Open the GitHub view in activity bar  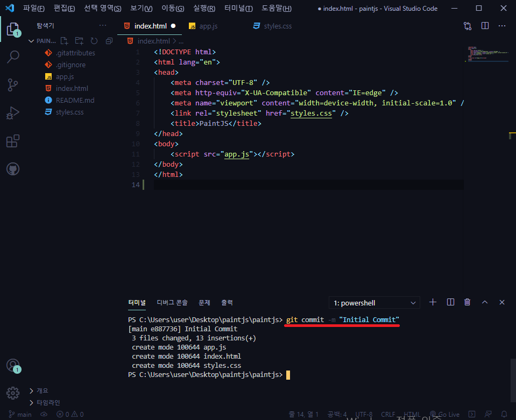click(13, 169)
